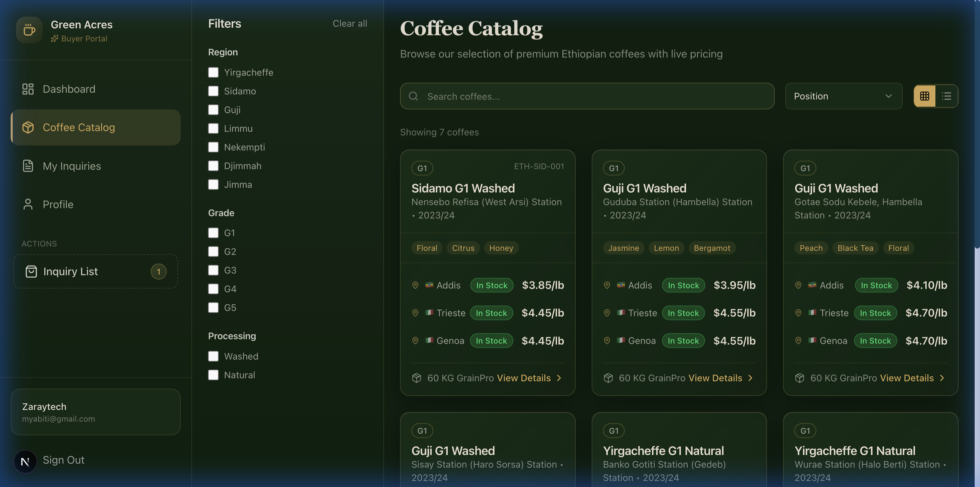Switch to grid view layout
The height and width of the screenshot is (487, 980).
[x=924, y=96]
